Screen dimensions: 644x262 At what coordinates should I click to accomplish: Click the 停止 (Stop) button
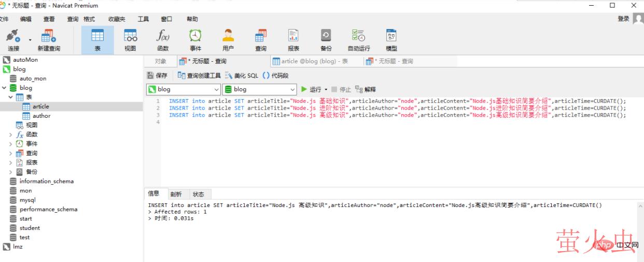pos(341,89)
